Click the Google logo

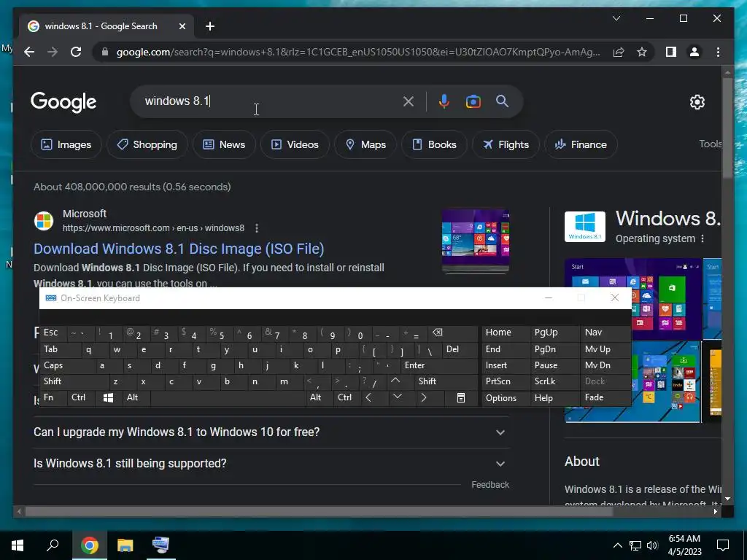(63, 102)
